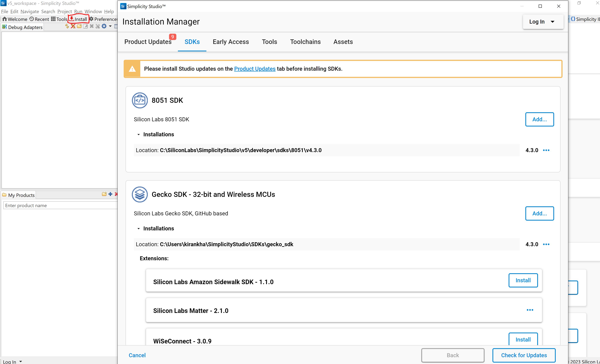This screenshot has height=364, width=600.
Task: Click Add... for Gecko SDK
Action: point(540,213)
